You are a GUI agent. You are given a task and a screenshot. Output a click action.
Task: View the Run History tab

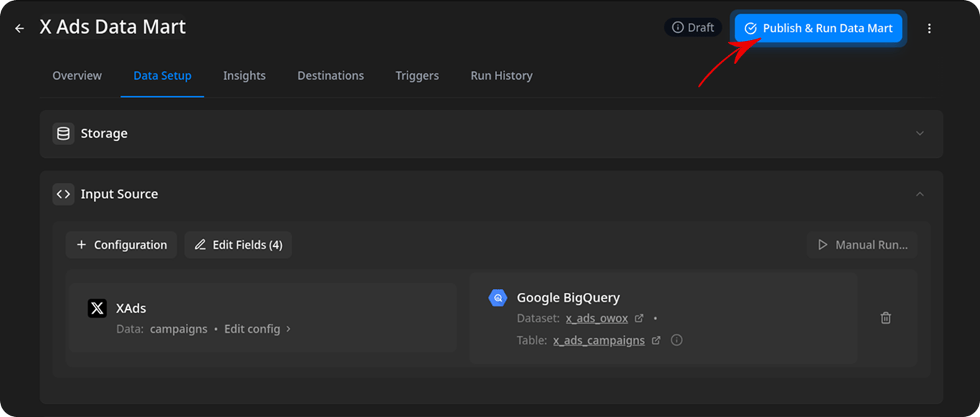(x=501, y=75)
